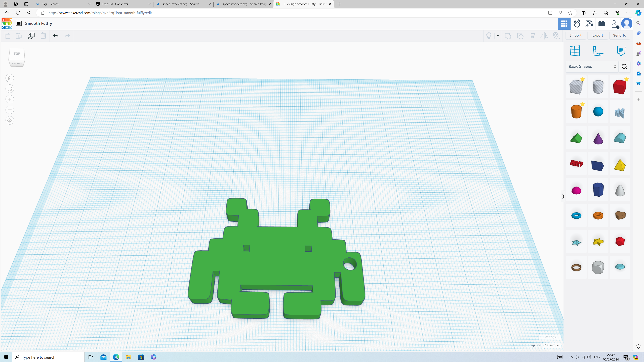Switch to the Sim Lab tab
The width and height of the screenshot is (644, 362).
577,23
